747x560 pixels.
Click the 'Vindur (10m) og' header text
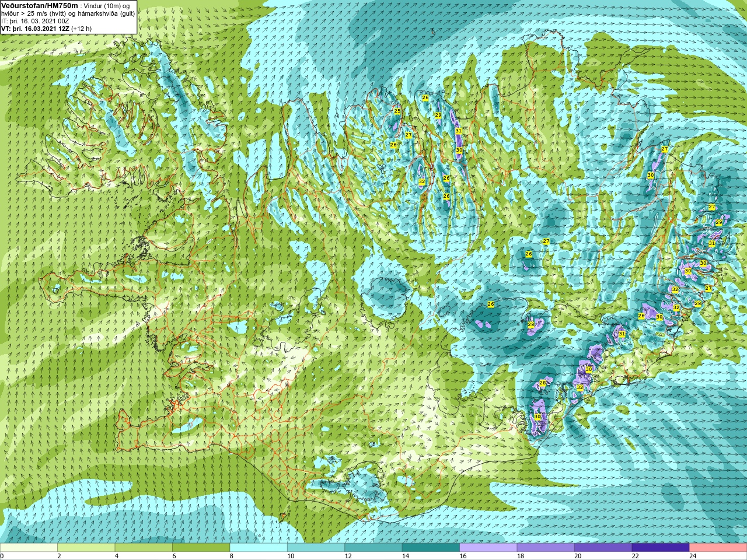(x=108, y=5)
